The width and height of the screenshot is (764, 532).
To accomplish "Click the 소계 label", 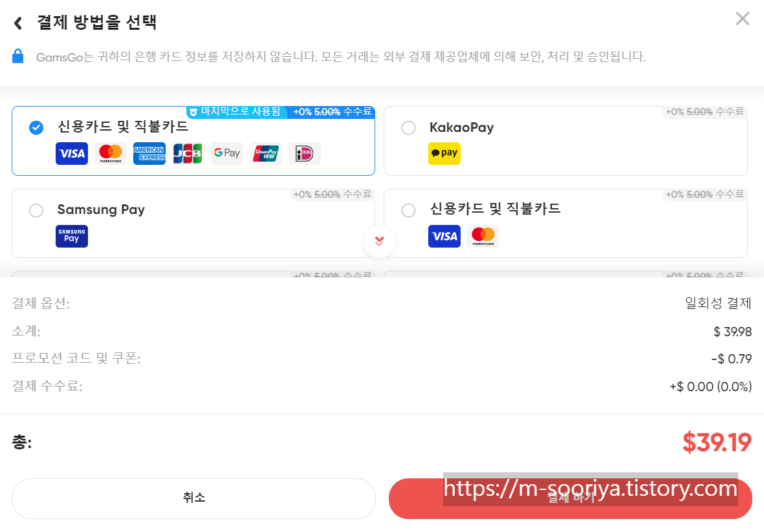I will pyautogui.click(x=26, y=331).
